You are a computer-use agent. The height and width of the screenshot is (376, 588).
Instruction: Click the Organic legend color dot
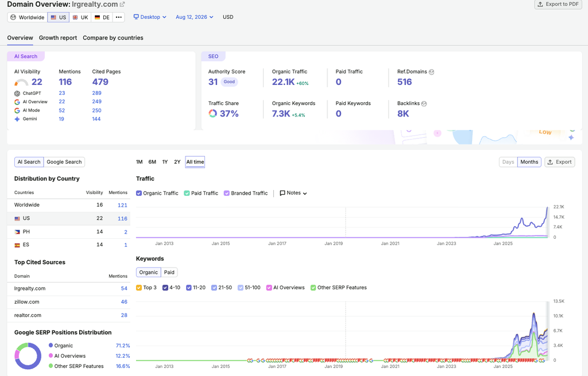coord(51,345)
